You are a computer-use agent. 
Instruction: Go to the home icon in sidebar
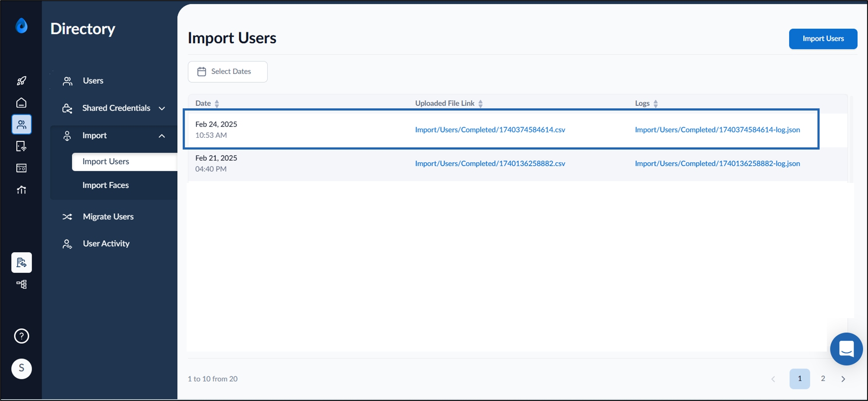click(21, 103)
